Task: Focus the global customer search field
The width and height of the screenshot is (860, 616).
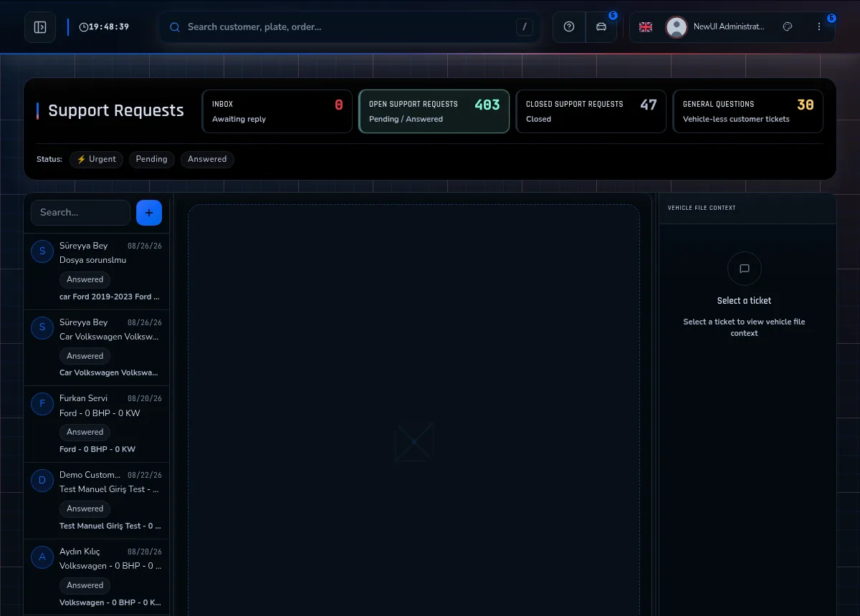Action: tap(350, 27)
